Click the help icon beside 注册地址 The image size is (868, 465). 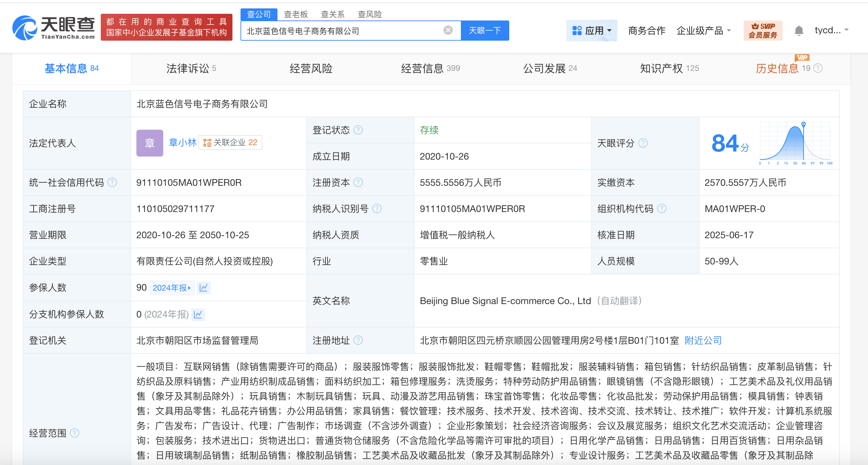click(358, 340)
